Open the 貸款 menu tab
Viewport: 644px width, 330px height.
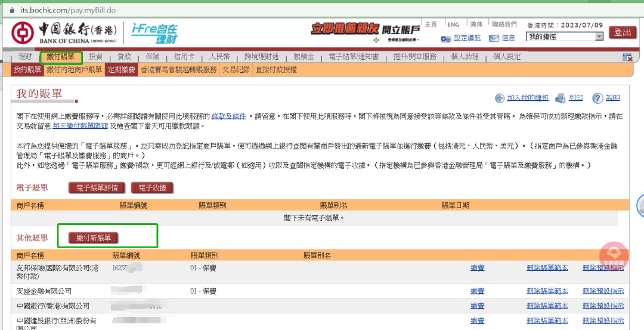click(x=124, y=57)
